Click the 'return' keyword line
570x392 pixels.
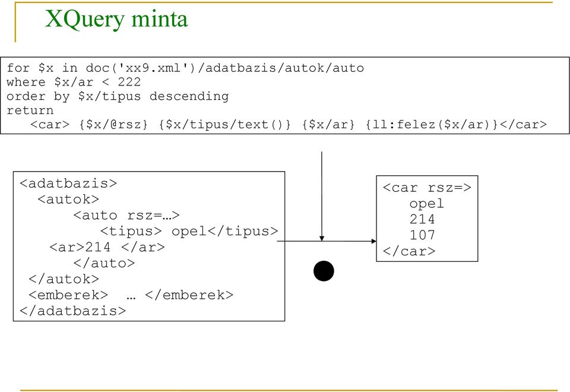(30, 110)
